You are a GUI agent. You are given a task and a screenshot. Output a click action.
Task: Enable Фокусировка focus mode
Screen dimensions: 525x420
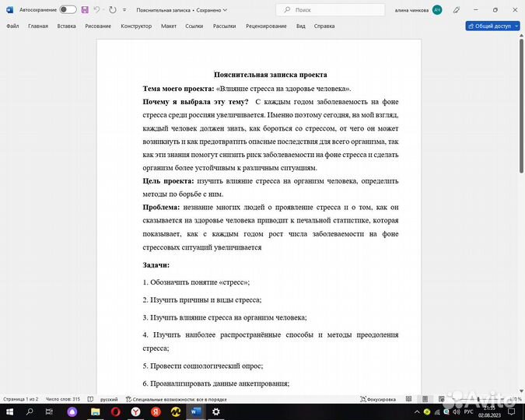pos(378,399)
